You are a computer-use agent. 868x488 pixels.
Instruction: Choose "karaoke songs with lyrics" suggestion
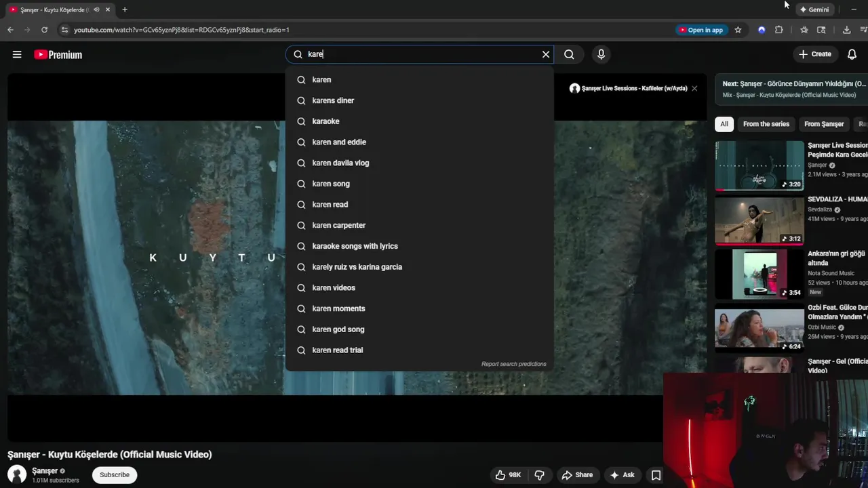tap(420, 246)
